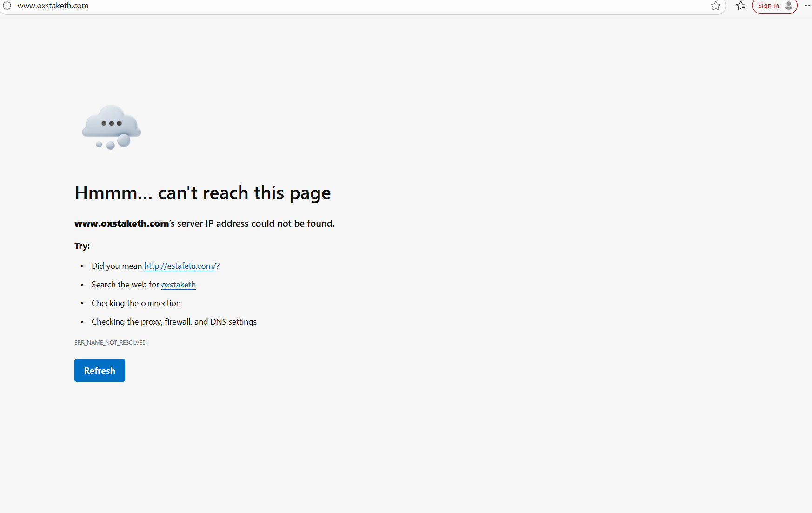Viewport: 812px width, 513px height.
Task: Click the site information icon beside the URL
Action: (x=7, y=6)
